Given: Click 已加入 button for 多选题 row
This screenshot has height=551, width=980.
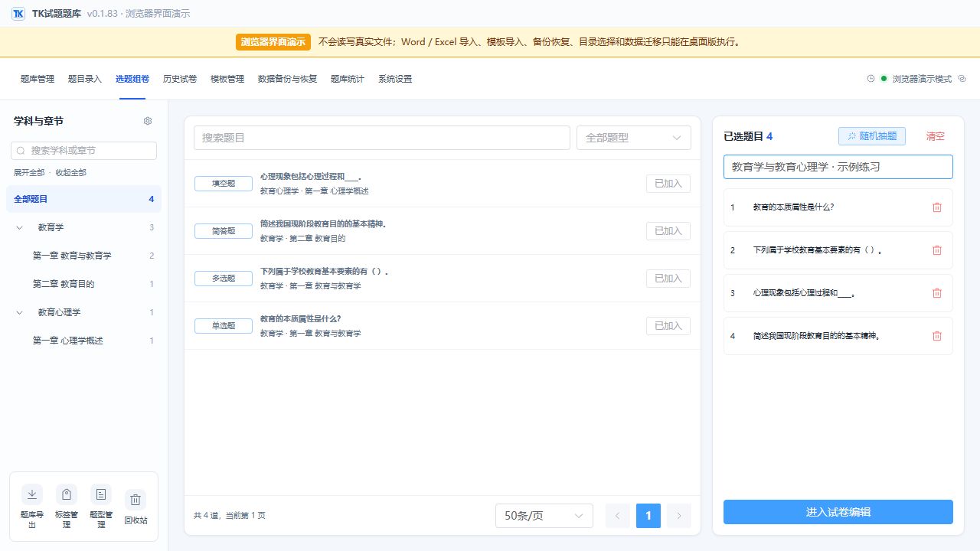Looking at the screenshot, I should click(x=668, y=279).
